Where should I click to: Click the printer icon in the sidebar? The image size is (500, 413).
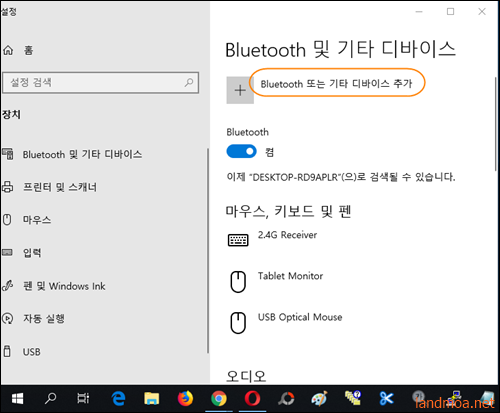[x=8, y=187]
